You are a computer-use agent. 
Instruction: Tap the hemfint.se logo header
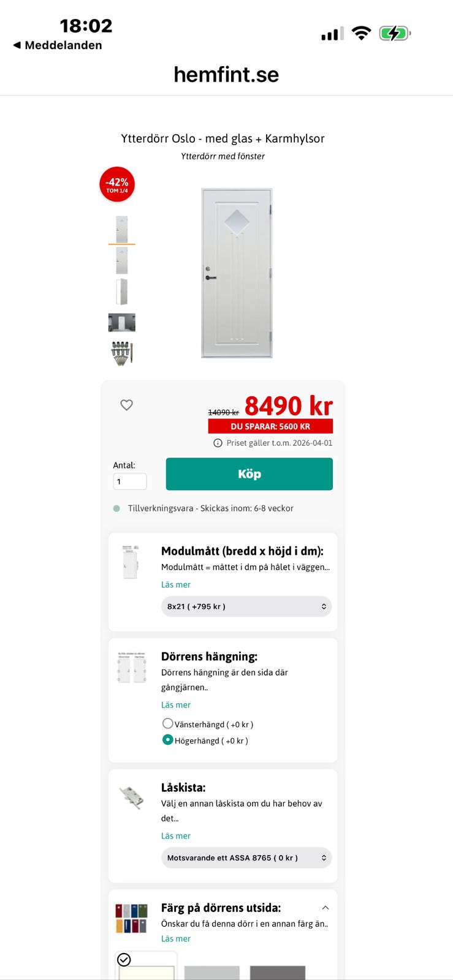pyautogui.click(x=226, y=74)
